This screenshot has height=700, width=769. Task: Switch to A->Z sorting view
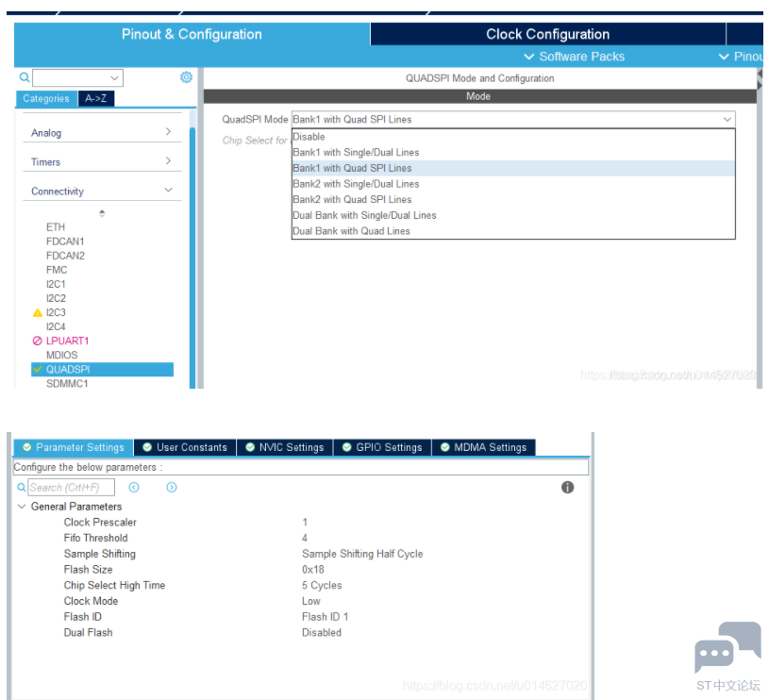(95, 98)
